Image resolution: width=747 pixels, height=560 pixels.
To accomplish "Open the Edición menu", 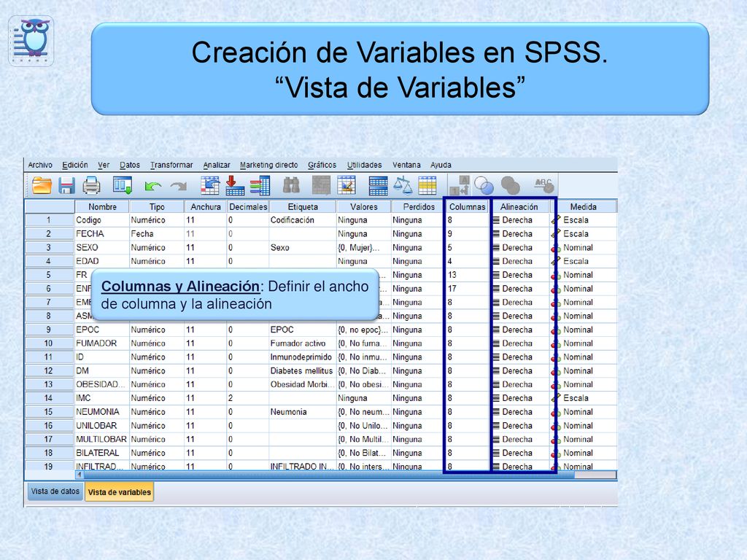I will pos(75,165).
